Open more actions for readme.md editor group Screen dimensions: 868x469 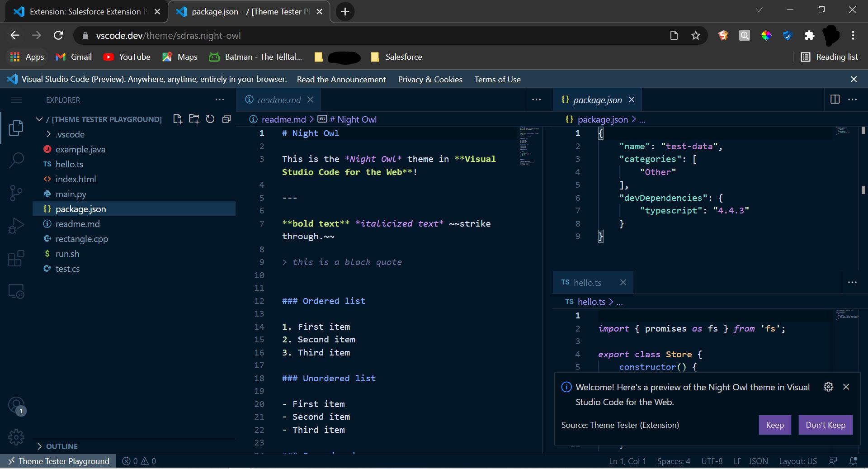click(x=536, y=99)
